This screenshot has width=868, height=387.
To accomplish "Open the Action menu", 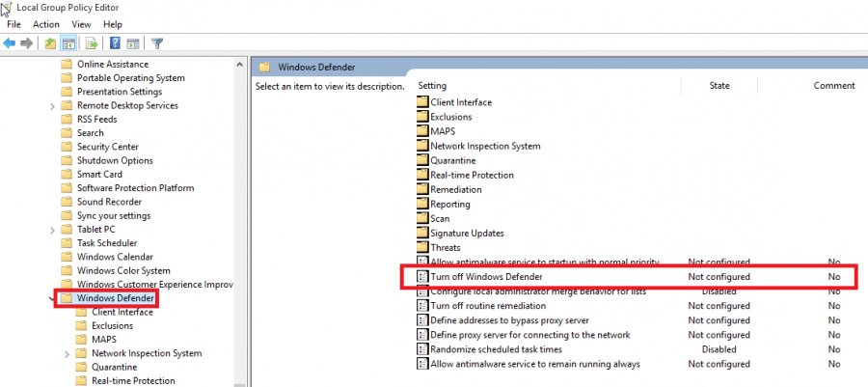I will (46, 24).
